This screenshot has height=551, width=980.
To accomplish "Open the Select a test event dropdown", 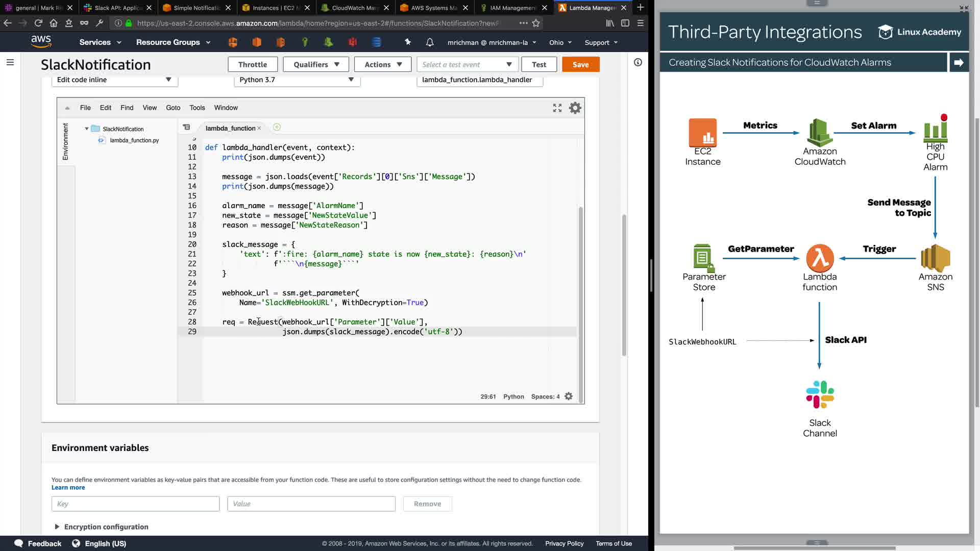I will (x=467, y=65).
